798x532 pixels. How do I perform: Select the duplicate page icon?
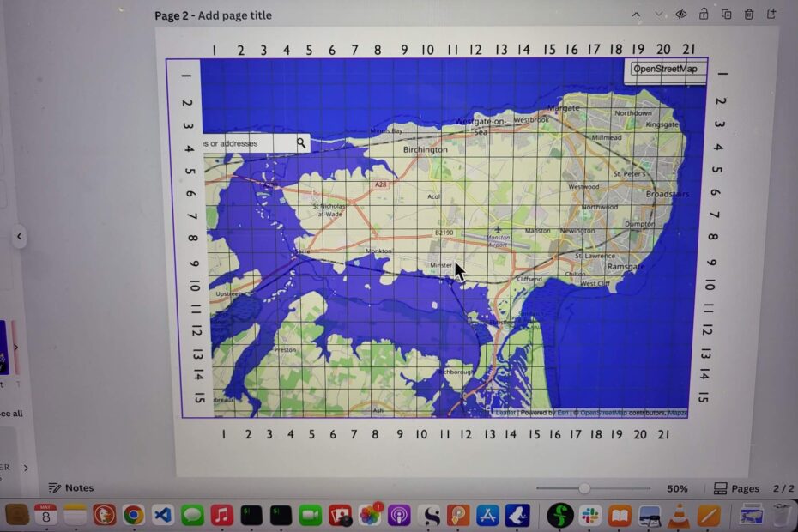point(726,15)
